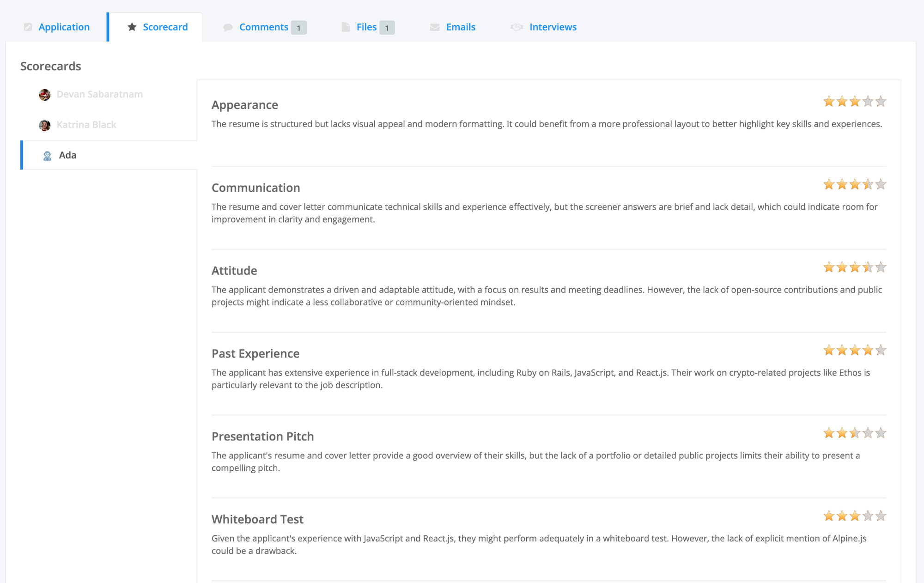Click fifth star for Past Experience
Image resolution: width=924 pixels, height=583 pixels.
(x=881, y=350)
